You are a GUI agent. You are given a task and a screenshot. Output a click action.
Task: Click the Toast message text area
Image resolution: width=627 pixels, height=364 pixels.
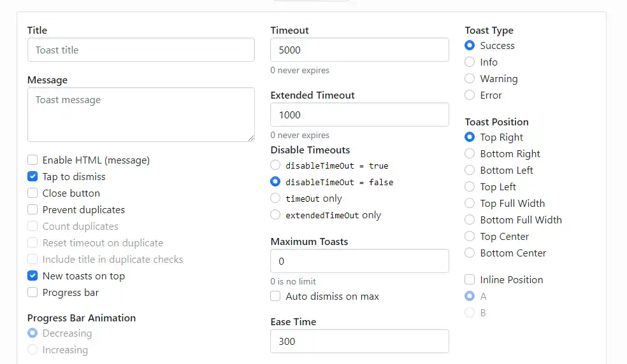tap(141, 115)
